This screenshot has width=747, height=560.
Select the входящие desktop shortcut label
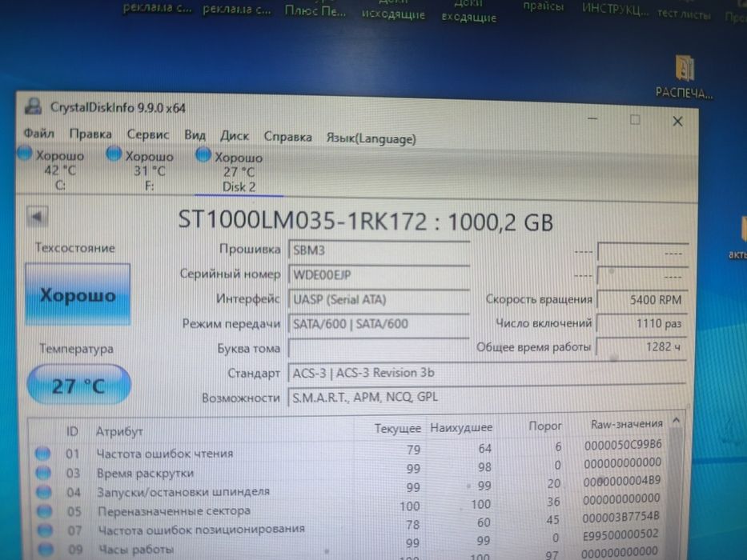tap(469, 18)
